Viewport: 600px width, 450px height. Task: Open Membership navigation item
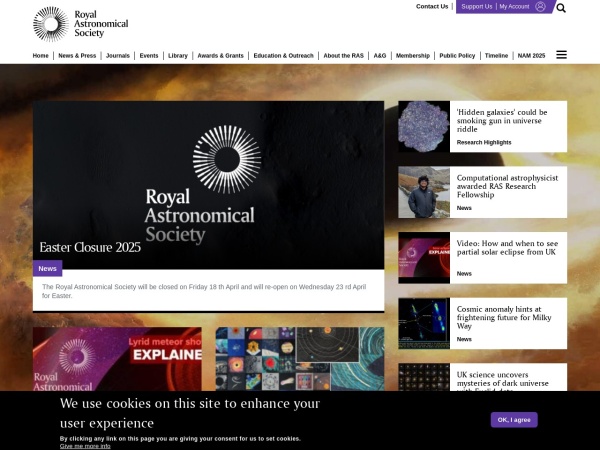[x=413, y=55]
